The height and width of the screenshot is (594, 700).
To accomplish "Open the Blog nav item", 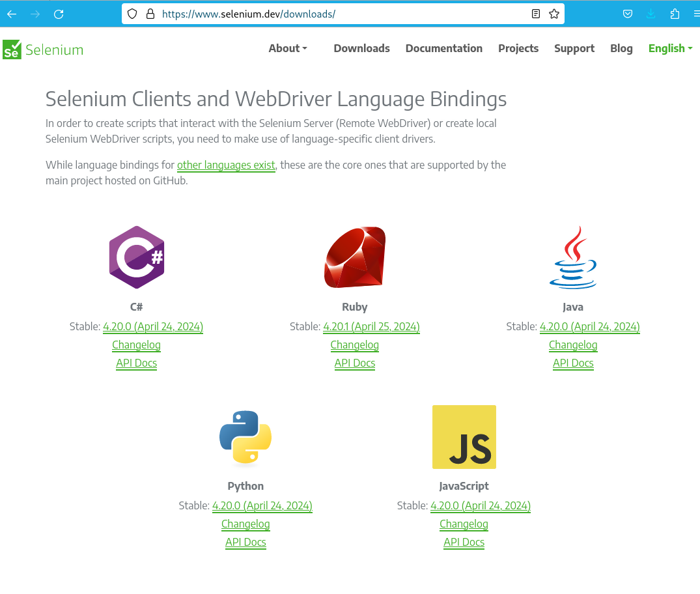I will (x=621, y=48).
